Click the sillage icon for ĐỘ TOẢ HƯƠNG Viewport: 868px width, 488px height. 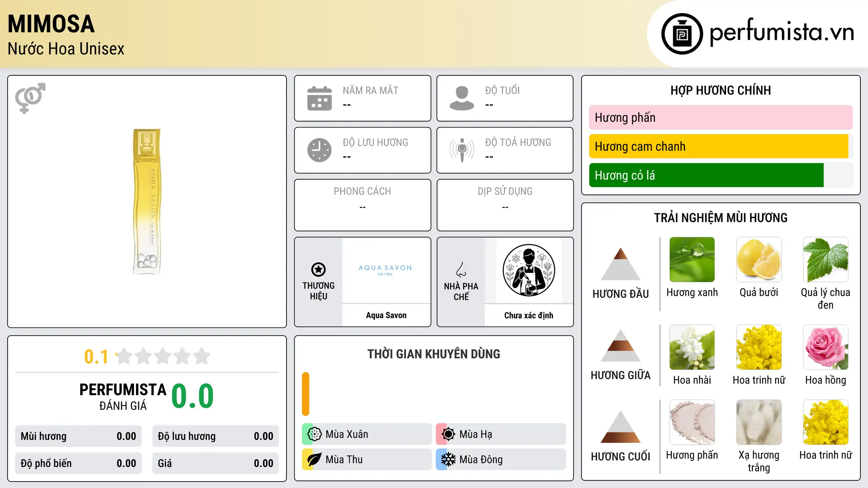[x=462, y=150]
